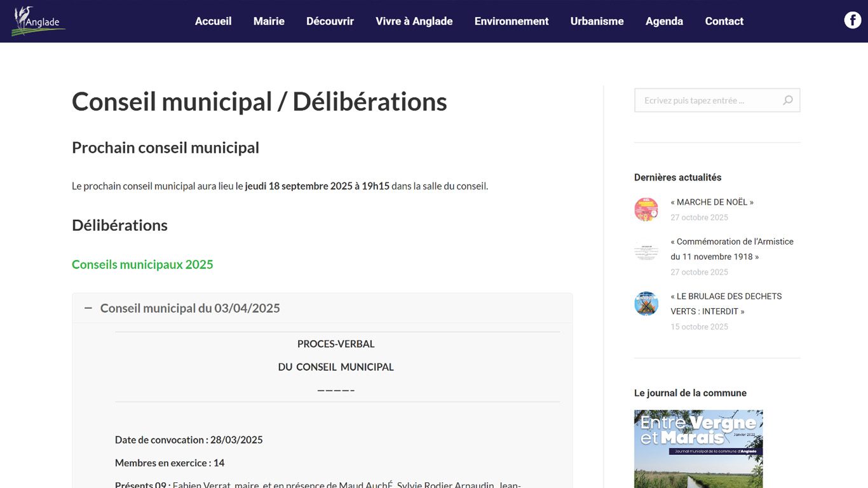868x488 pixels.
Task: Toggle the Conseil municipal du 03/04/2025 accordion title
Action: (x=190, y=308)
